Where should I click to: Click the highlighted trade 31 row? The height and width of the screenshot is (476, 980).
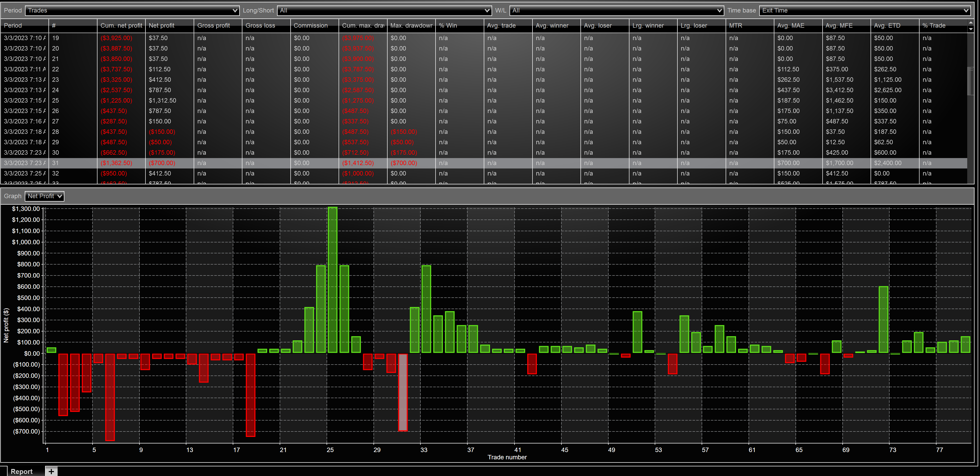point(484,163)
